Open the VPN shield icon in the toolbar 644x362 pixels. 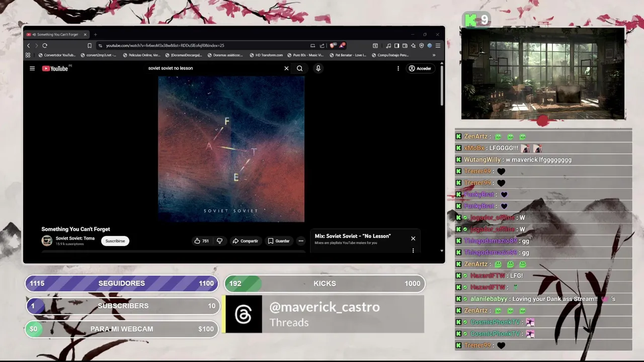click(x=421, y=46)
